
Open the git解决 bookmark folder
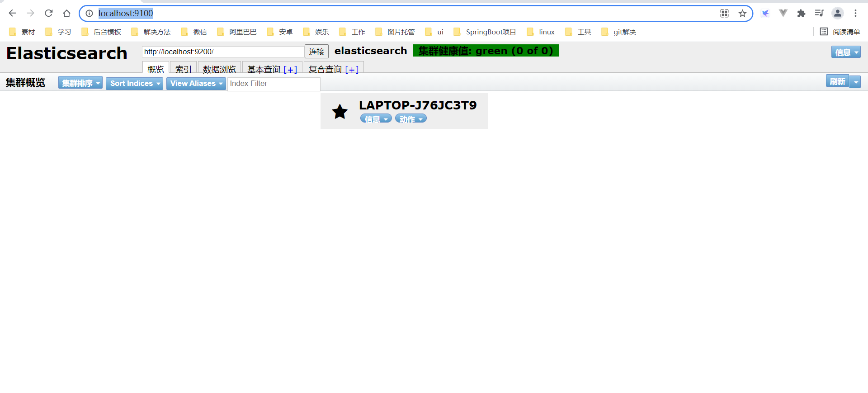619,32
